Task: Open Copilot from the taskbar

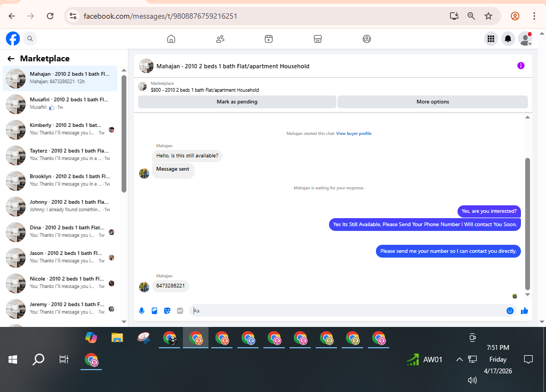Action: coord(91,338)
